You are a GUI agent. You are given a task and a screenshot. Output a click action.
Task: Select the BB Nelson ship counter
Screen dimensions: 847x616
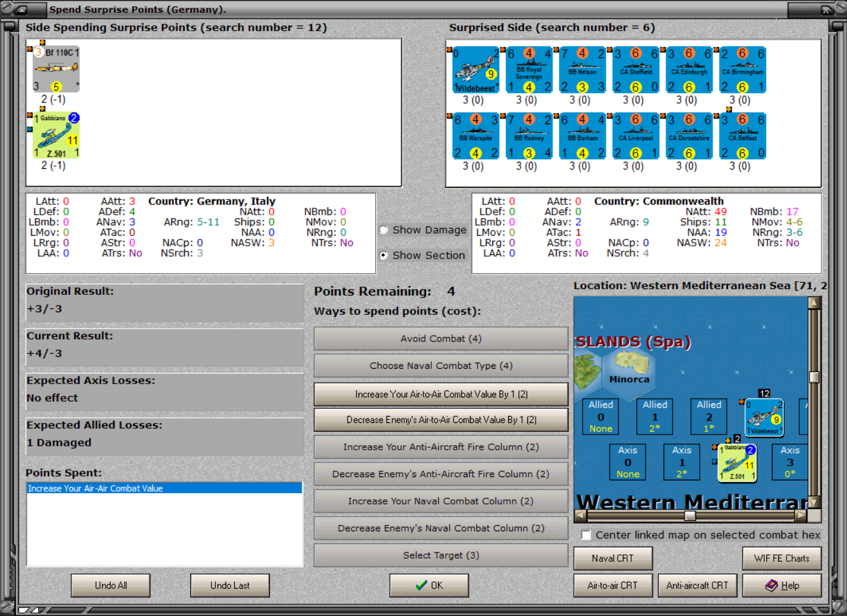coord(583,69)
